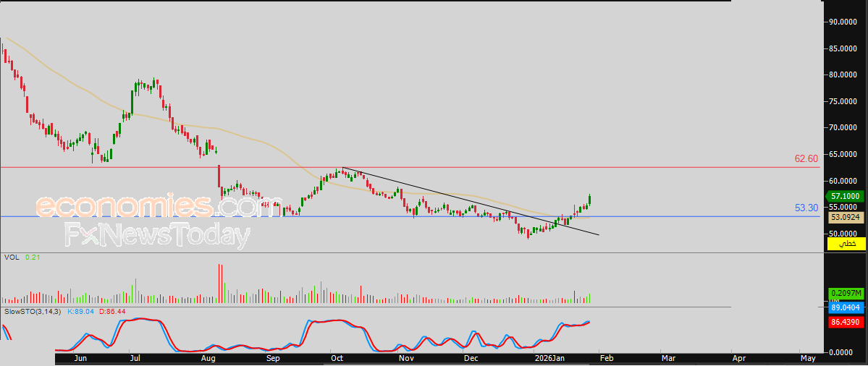Click the blue 89.0404 stochastic K tag
This screenshot has height=366, width=868.
[x=846, y=307]
